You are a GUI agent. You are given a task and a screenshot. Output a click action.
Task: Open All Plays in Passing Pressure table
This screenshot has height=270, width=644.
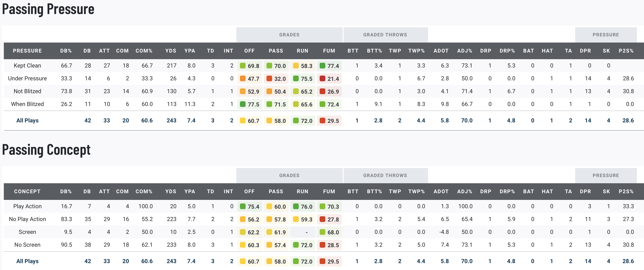point(27,121)
